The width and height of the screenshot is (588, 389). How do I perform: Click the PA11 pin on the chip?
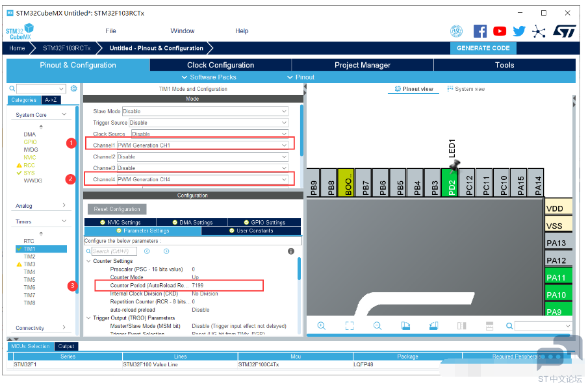pyautogui.click(x=558, y=277)
